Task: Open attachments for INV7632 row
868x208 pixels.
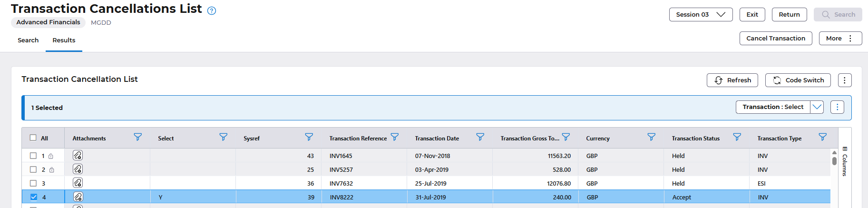Action: pyautogui.click(x=78, y=183)
